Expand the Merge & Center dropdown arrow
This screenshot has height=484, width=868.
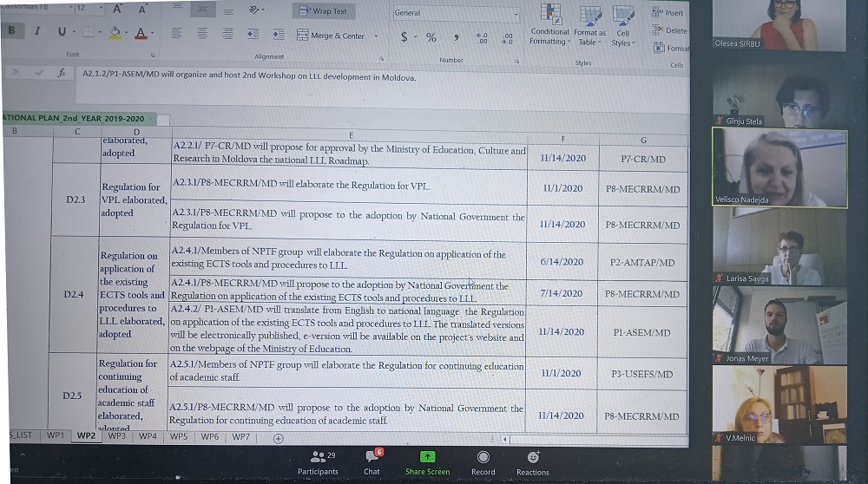pos(376,36)
